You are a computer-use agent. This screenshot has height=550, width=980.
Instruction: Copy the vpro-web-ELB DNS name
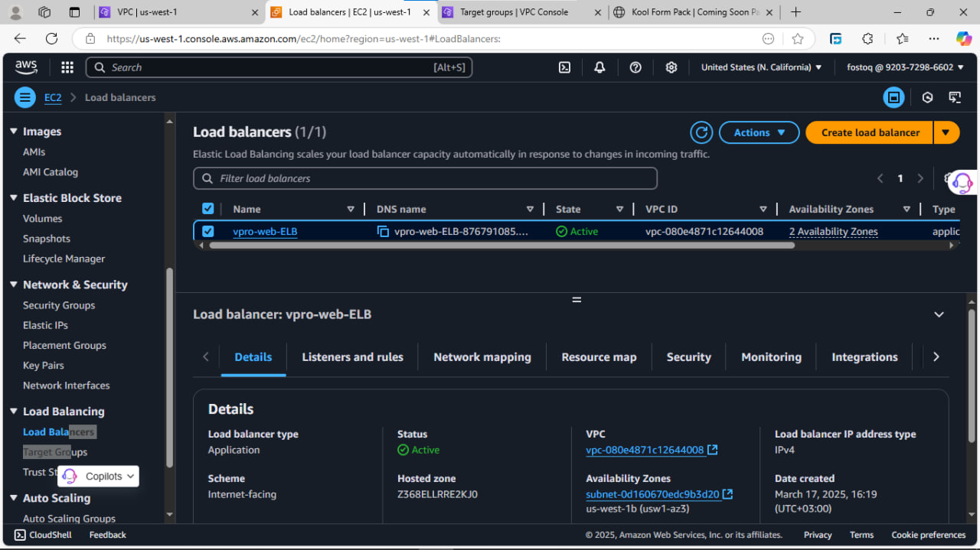tap(383, 231)
